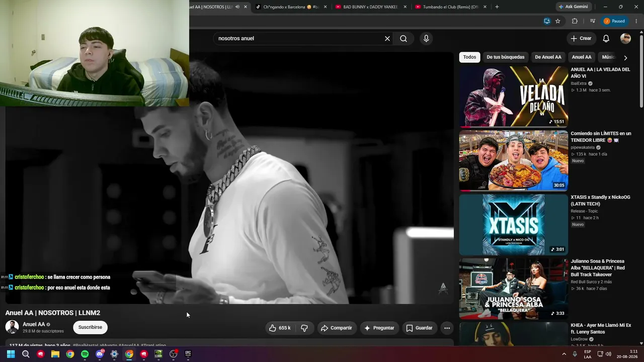Select the De tus búsquedas chip

point(505,57)
